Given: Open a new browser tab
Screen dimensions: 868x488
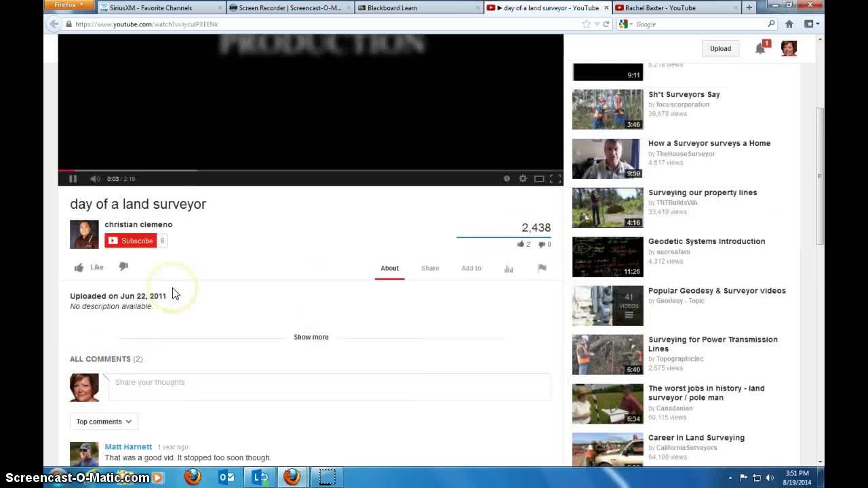Looking at the screenshot, I should (x=749, y=7).
